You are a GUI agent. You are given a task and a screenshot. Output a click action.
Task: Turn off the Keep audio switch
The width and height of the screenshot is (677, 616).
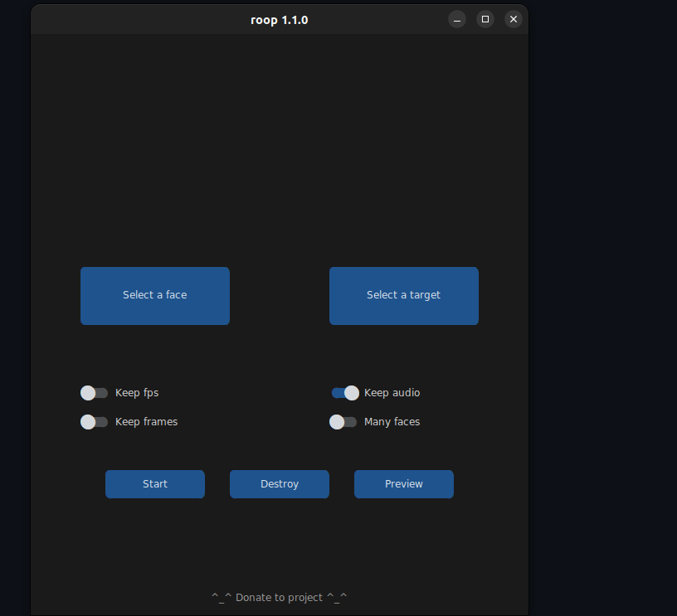(x=345, y=393)
